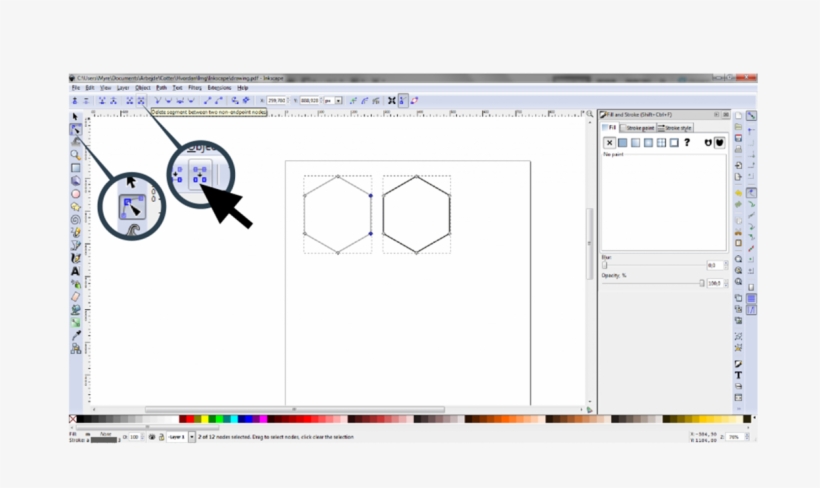Select the Ellipse tool
This screenshot has height=488, width=820.
point(75,194)
